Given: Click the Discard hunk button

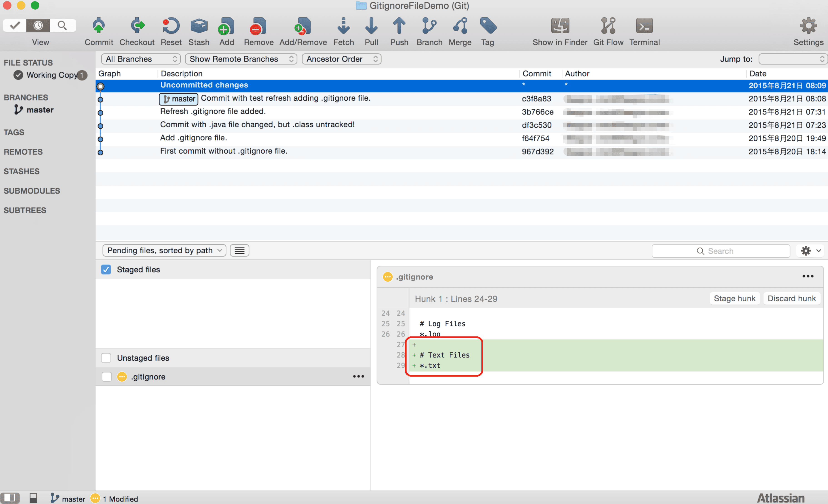Looking at the screenshot, I should 791,298.
